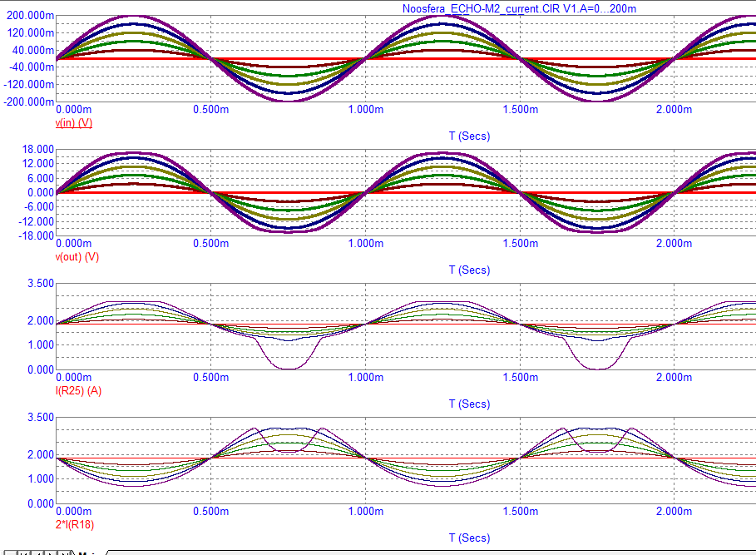Click the -12.000 y-axis value

point(37,222)
